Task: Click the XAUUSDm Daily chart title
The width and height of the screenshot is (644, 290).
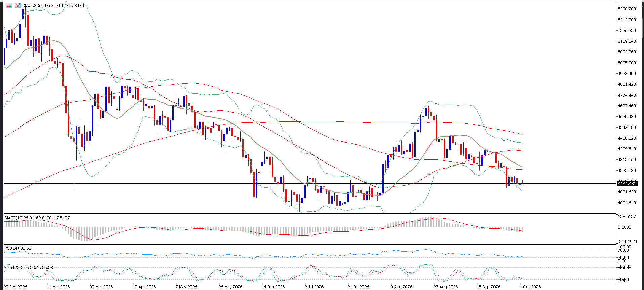Action: click(x=56, y=6)
